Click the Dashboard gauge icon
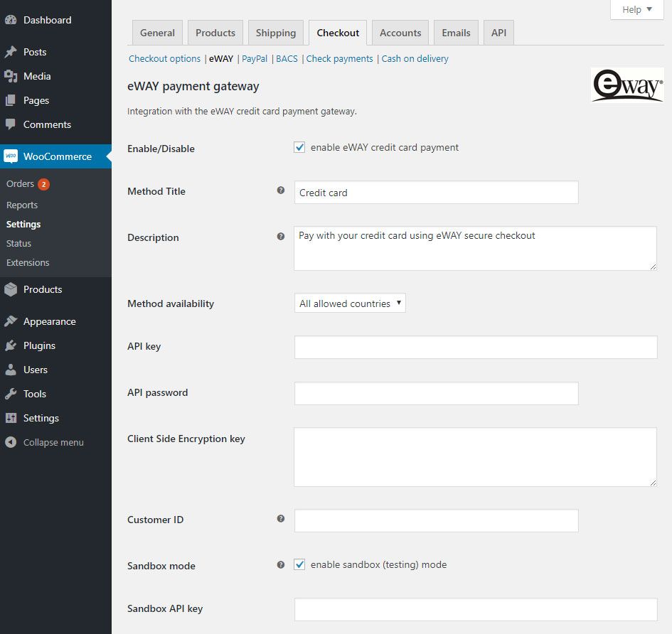Viewport: 672px width, 634px height. [x=11, y=20]
